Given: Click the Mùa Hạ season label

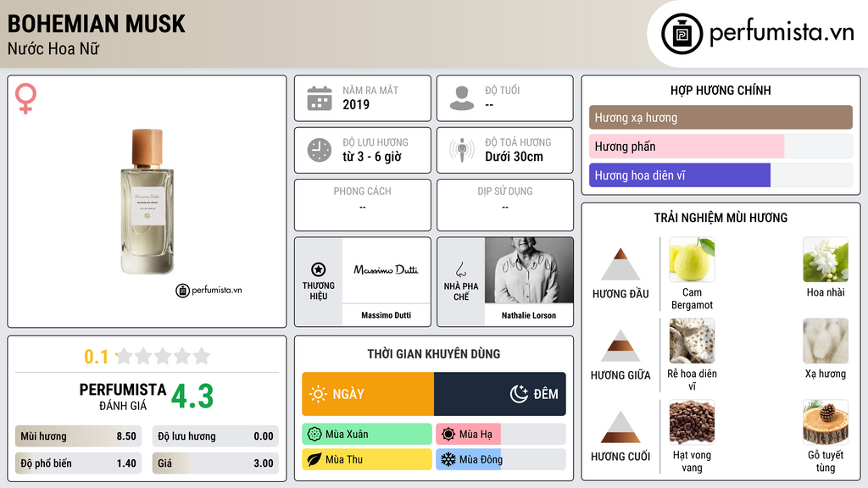Looking at the screenshot, I should [x=476, y=435].
